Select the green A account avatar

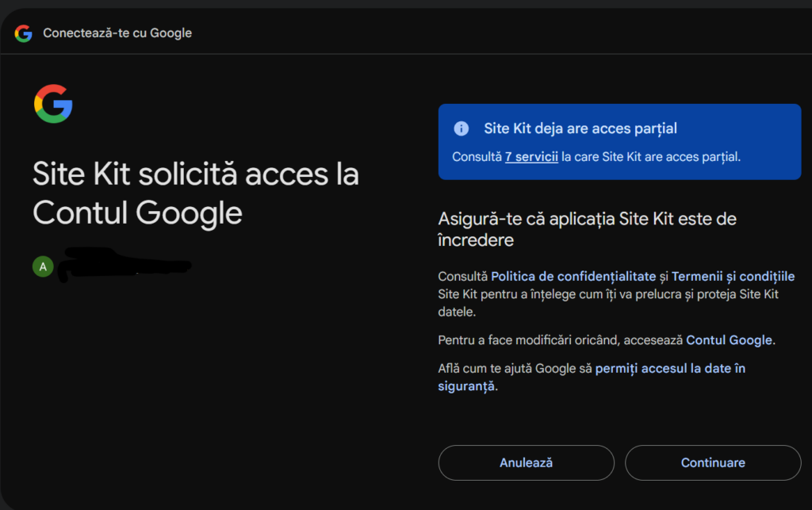point(43,267)
